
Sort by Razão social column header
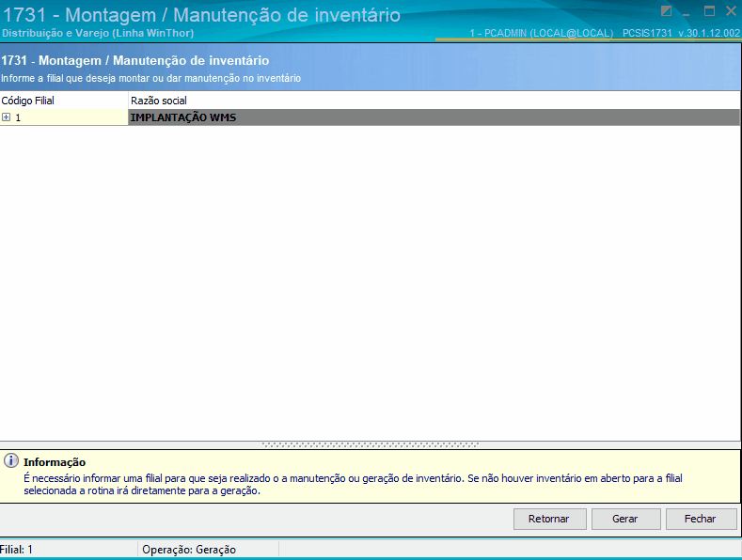coord(434,101)
